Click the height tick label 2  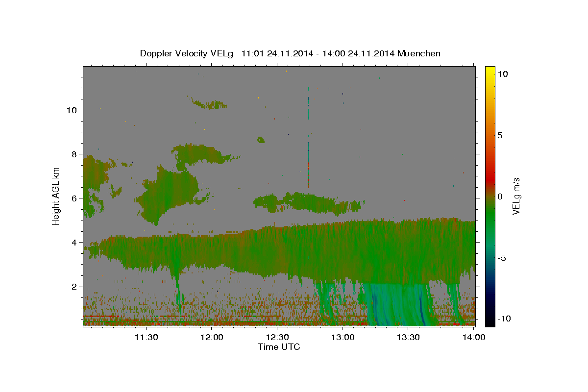pos(74,287)
